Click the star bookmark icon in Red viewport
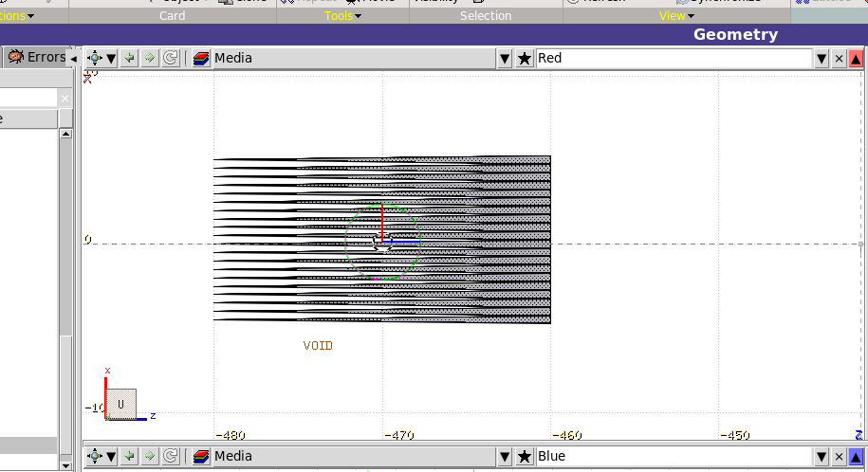 click(525, 58)
